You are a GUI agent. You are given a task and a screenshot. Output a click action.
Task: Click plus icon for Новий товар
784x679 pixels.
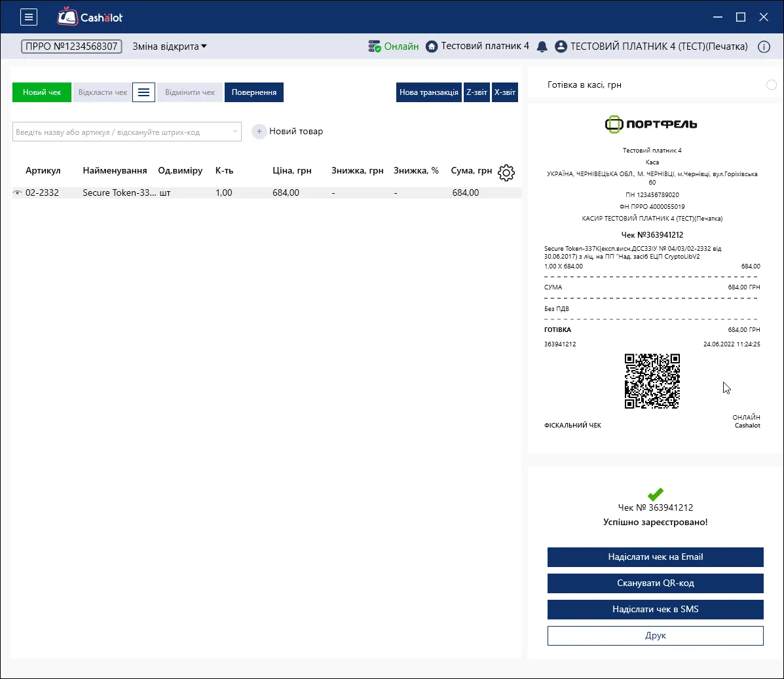259,132
